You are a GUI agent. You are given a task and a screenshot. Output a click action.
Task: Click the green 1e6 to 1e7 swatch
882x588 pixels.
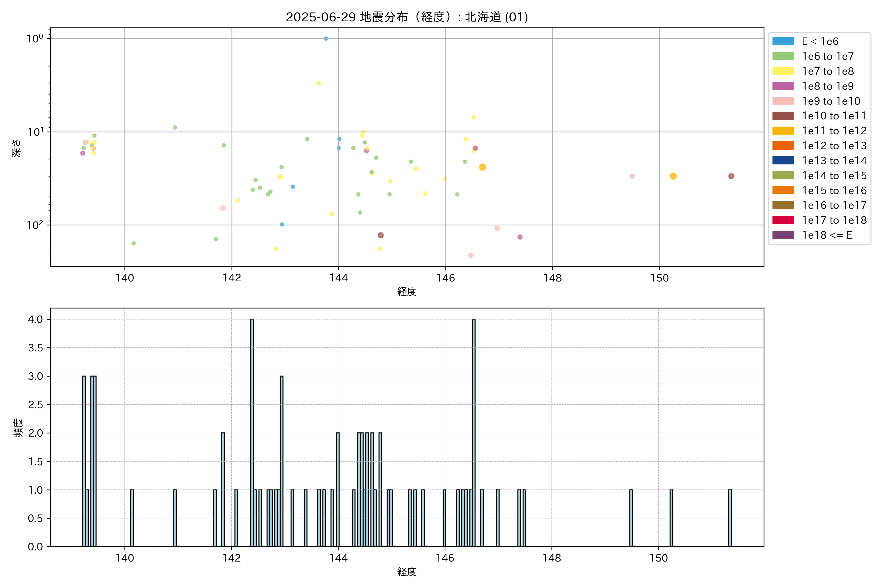(783, 56)
